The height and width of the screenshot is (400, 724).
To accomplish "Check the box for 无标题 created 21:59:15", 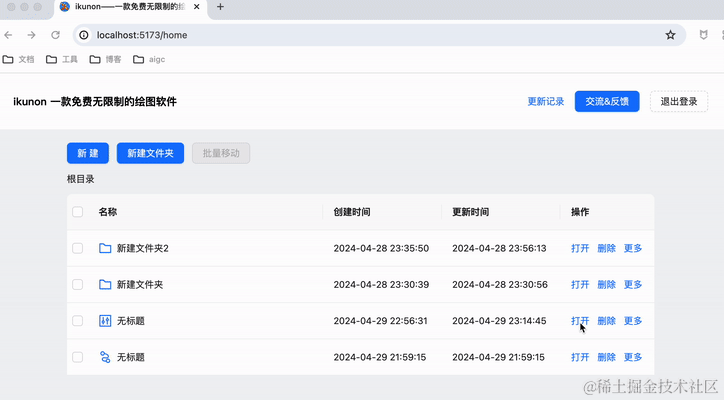I will pyautogui.click(x=78, y=357).
